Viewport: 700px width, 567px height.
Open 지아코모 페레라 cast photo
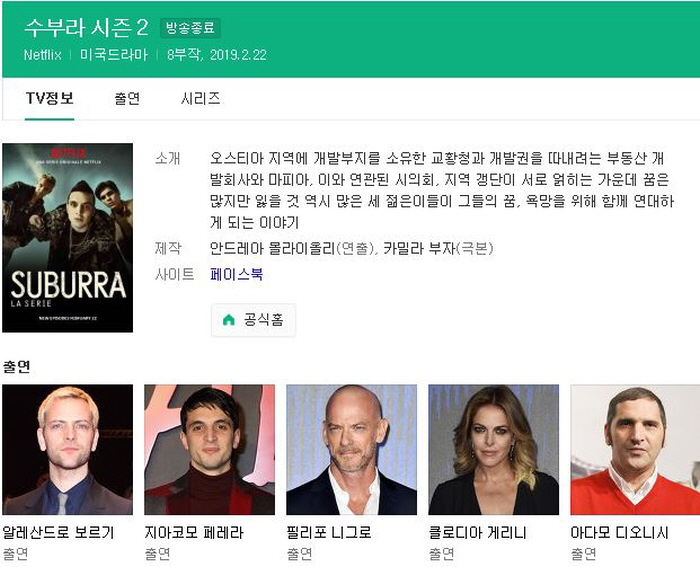pos(209,450)
